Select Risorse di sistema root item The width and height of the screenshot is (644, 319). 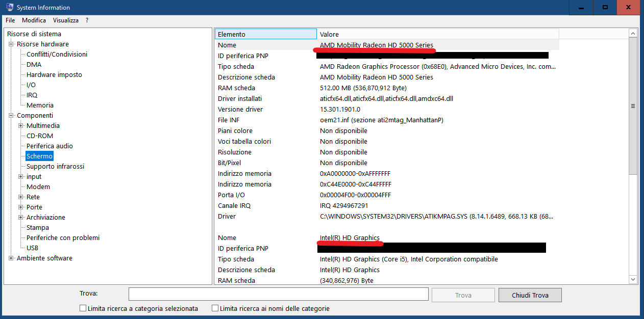coord(34,34)
